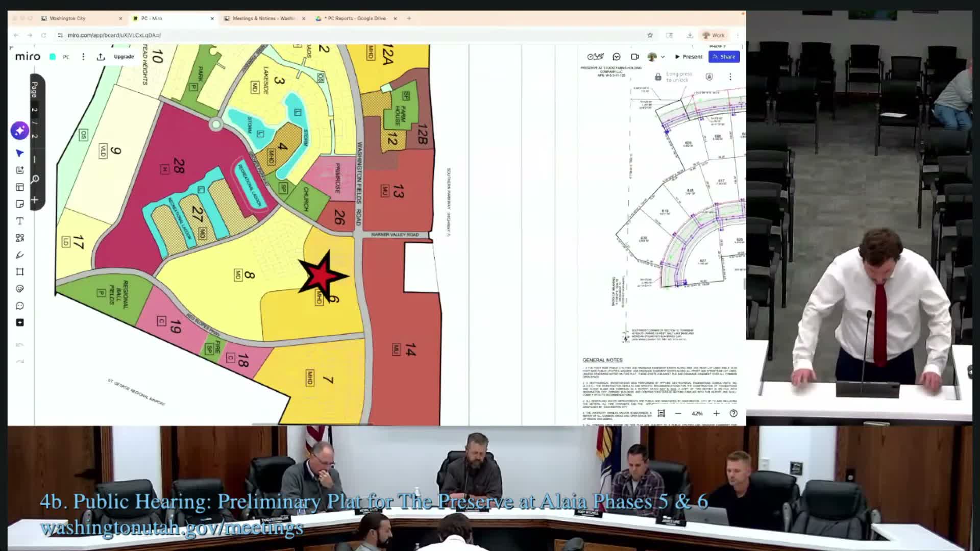Select the Miro AI assistant sparkle icon

point(19,131)
